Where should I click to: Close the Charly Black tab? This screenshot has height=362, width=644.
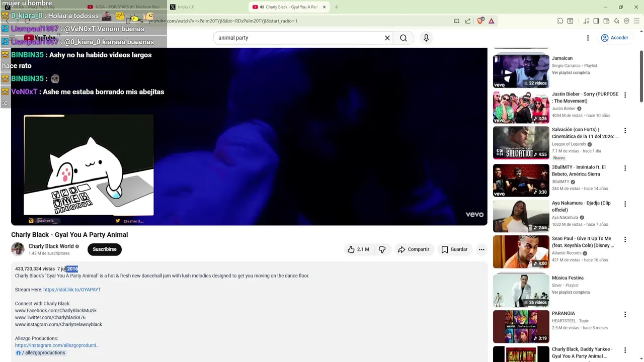tap(324, 7)
